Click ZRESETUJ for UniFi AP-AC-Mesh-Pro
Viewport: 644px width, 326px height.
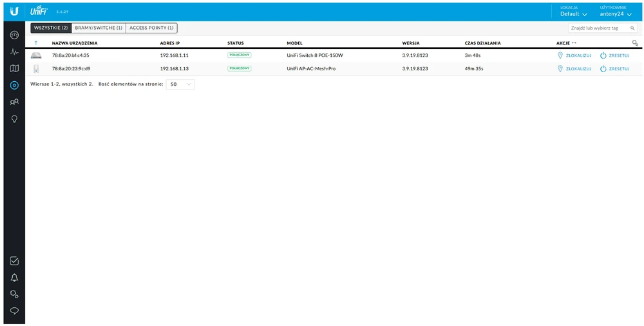pyautogui.click(x=614, y=68)
